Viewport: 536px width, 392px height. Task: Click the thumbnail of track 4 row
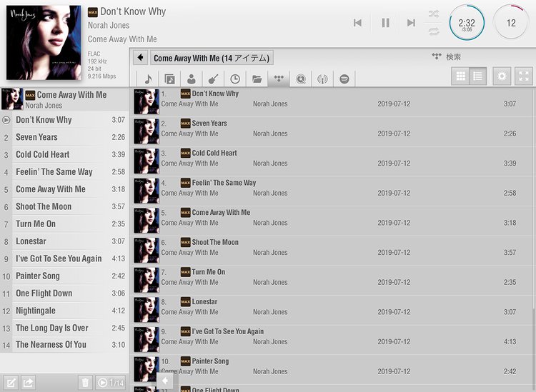point(147,191)
